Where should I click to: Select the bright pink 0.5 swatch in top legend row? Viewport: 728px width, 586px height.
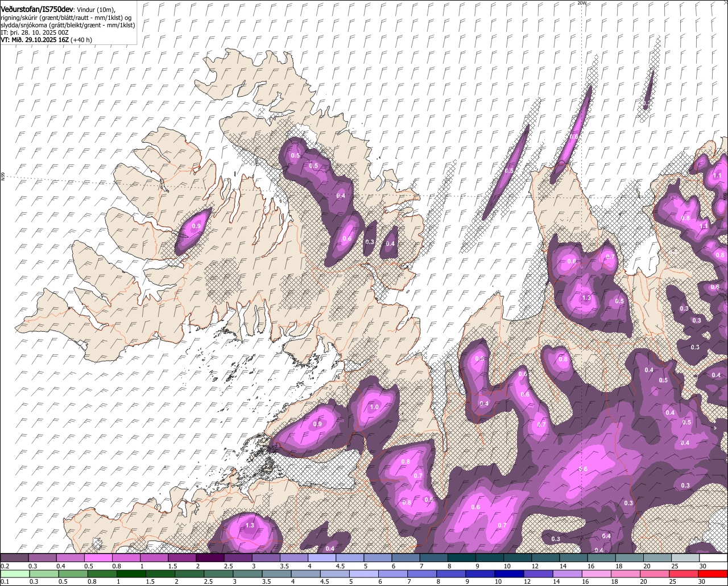[98, 558]
